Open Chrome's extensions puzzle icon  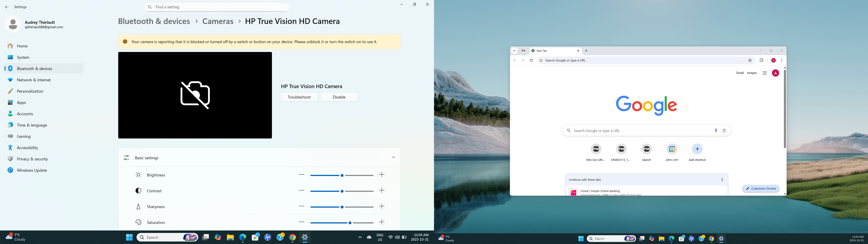pos(762,60)
